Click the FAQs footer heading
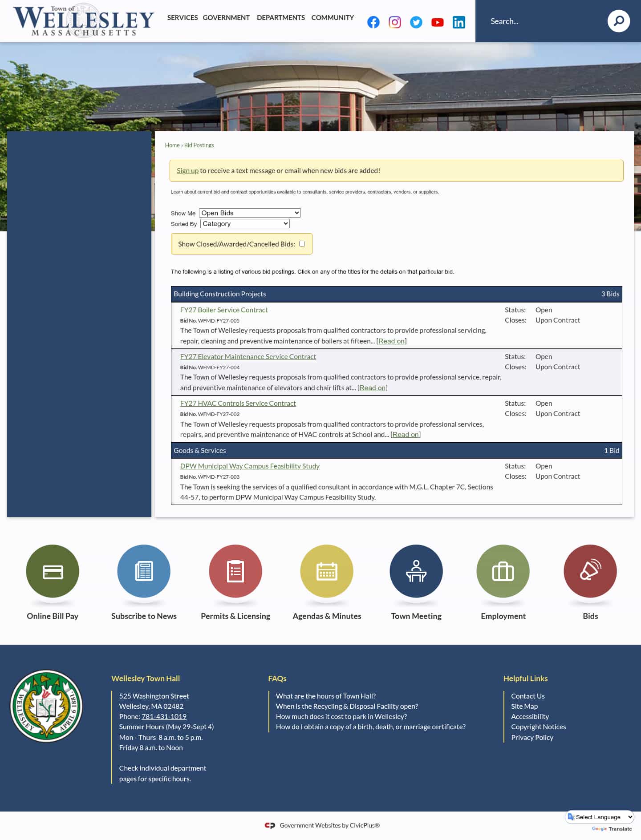The width and height of the screenshot is (641, 840). click(x=277, y=678)
